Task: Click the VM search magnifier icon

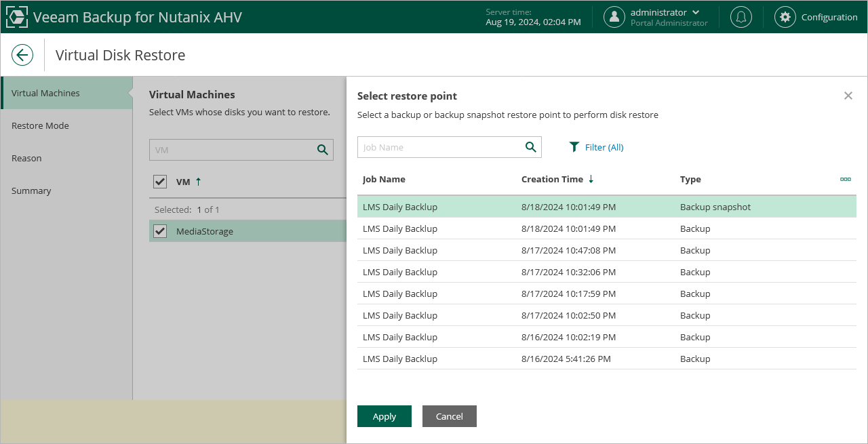Action: point(323,150)
